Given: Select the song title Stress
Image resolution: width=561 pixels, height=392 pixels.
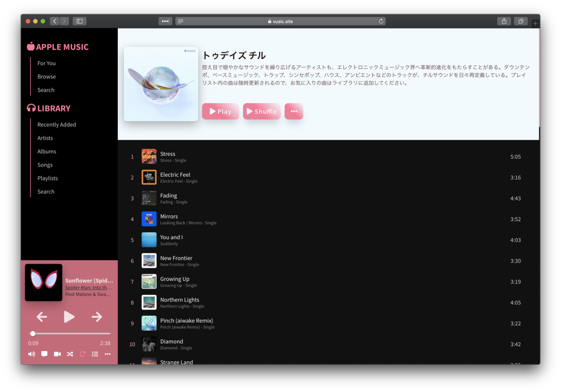Looking at the screenshot, I should click(168, 154).
